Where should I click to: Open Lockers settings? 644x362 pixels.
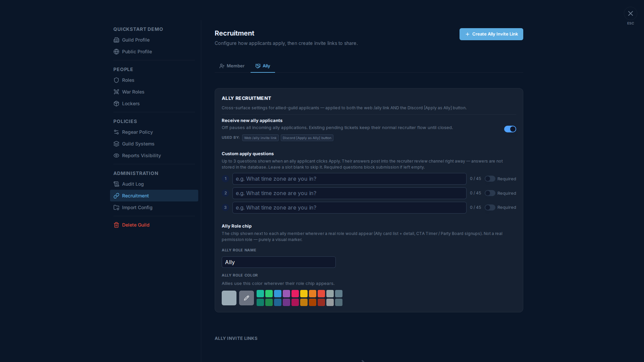(x=154, y=104)
